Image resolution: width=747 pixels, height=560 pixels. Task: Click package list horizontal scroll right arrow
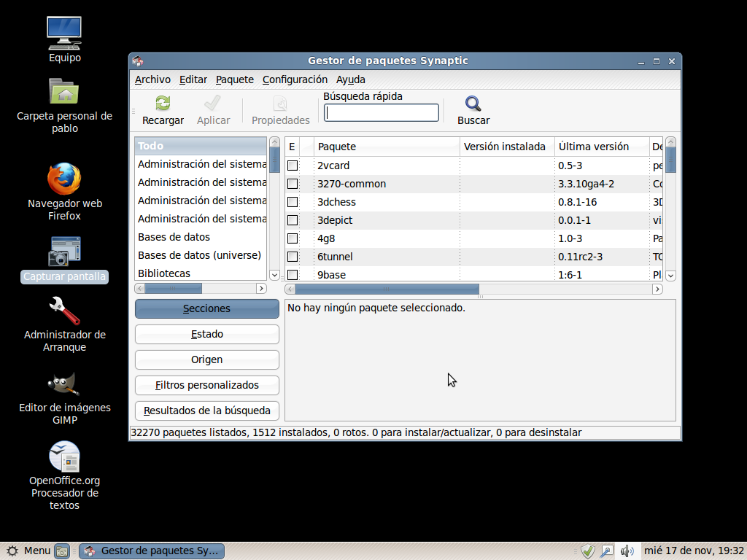coord(657,289)
